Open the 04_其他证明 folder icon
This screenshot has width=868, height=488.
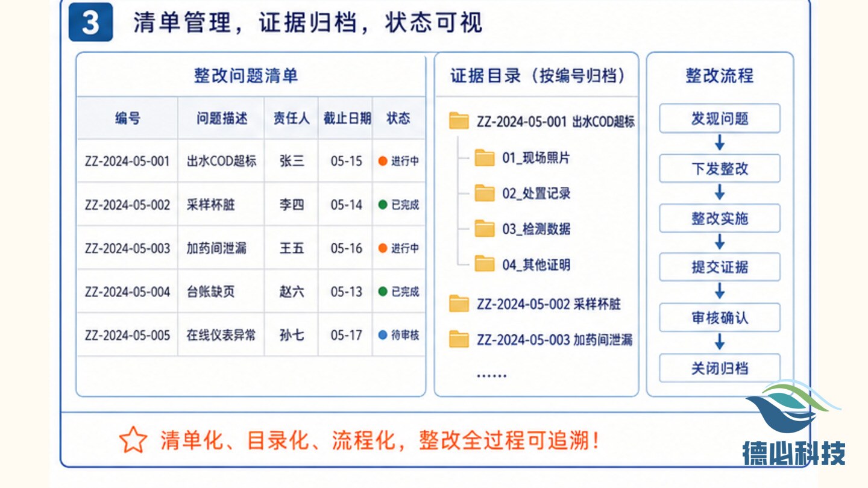485,264
